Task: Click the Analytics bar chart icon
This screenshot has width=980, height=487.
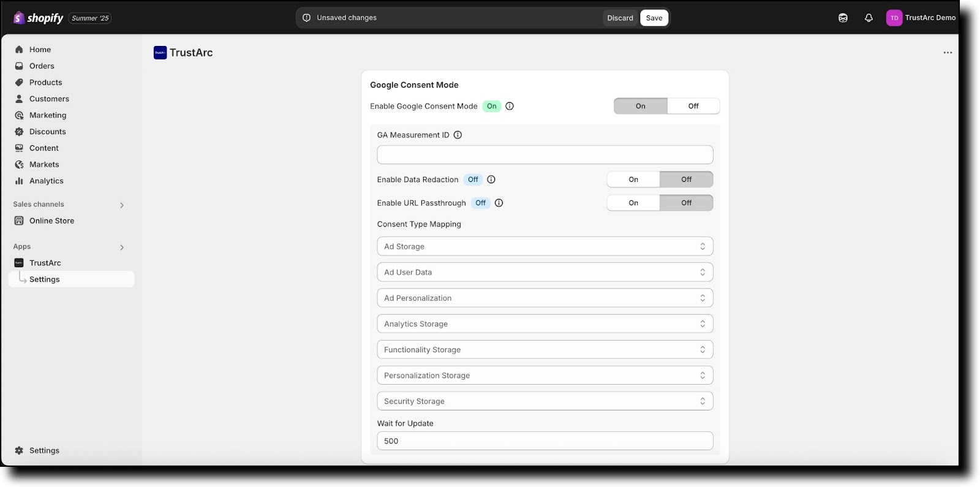Action: click(x=19, y=181)
